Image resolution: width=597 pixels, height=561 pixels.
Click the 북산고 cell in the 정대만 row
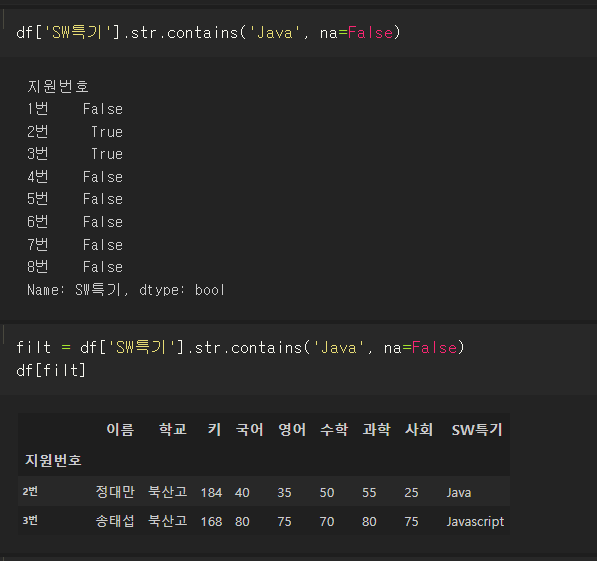click(168, 492)
